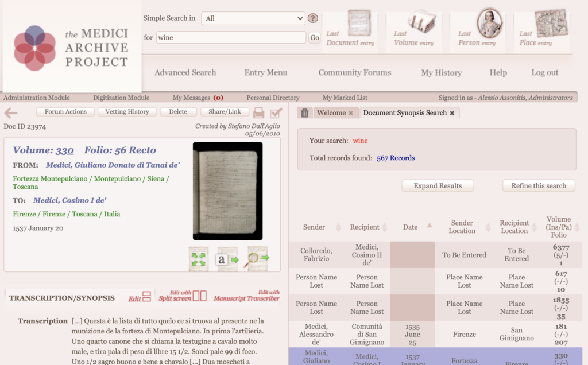Click Expand Results button
Viewport: 588px width, 365px height.
[x=438, y=185]
